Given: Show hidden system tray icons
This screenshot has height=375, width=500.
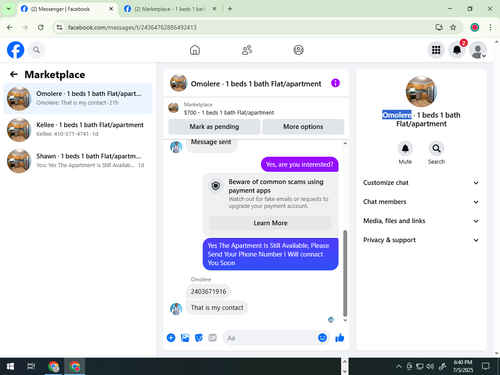Looking at the screenshot, I should pyautogui.click(x=398, y=366).
